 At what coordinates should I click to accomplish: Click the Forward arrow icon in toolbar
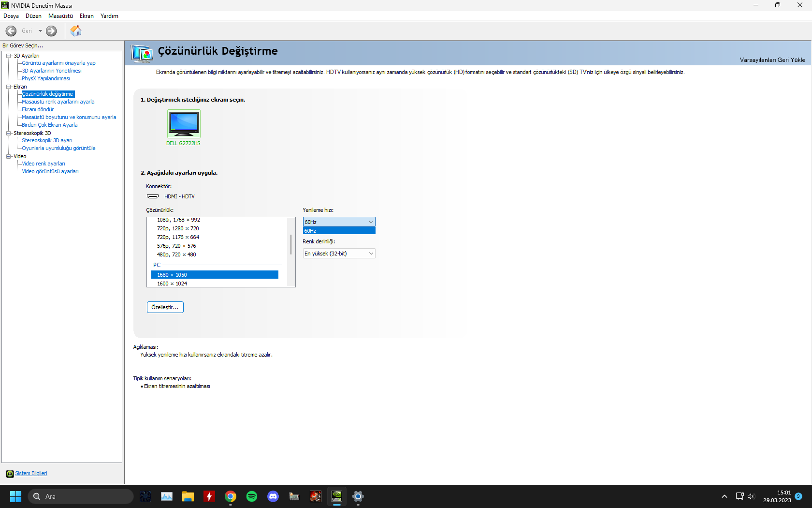coord(51,31)
